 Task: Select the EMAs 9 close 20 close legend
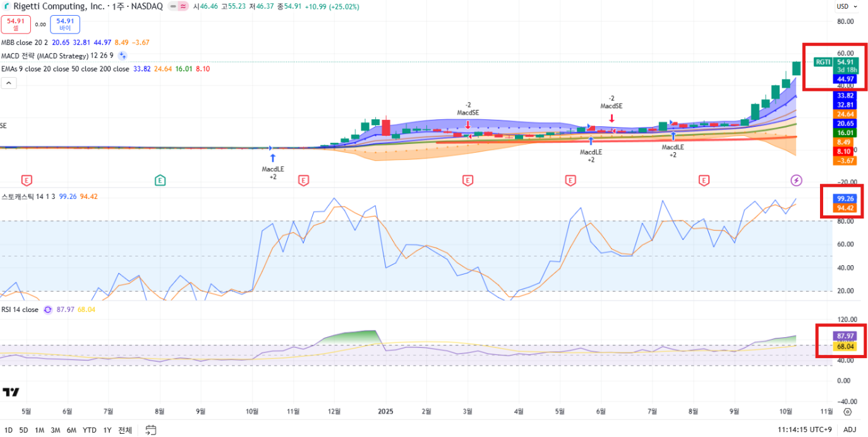pyautogui.click(x=65, y=69)
